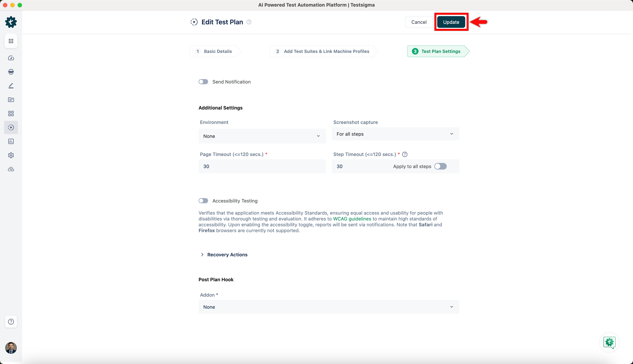This screenshot has height=364, width=633.
Task: Turn on Accessibility Testing toggle
Action: [x=203, y=201]
